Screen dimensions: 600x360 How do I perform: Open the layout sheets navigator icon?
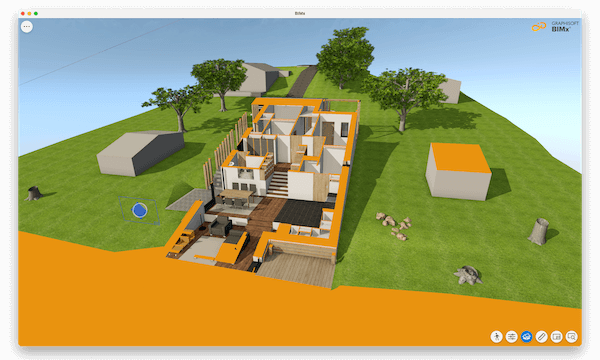(x=556, y=337)
